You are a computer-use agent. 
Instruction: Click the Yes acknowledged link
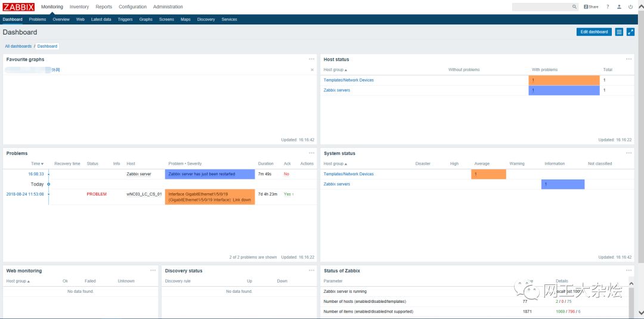tap(287, 194)
